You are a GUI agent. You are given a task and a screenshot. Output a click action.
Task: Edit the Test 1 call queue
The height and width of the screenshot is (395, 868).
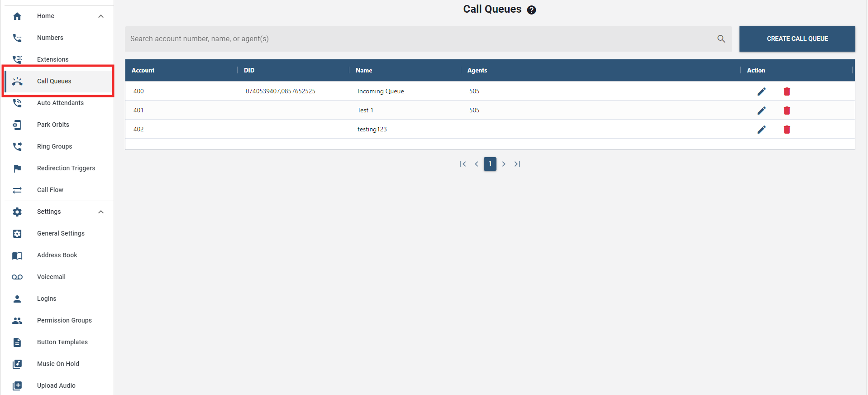(762, 111)
